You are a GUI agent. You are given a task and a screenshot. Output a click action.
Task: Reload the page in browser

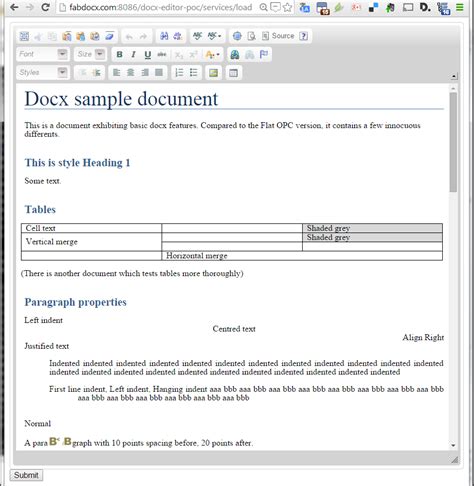coord(45,7)
